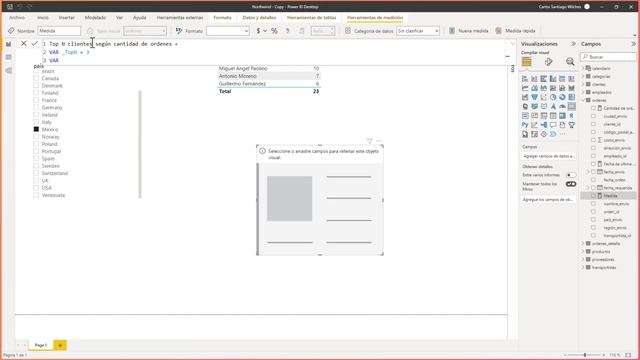The image size is (640, 360).
Task: Choose the donut chart visual
Action: [x=562, y=97]
